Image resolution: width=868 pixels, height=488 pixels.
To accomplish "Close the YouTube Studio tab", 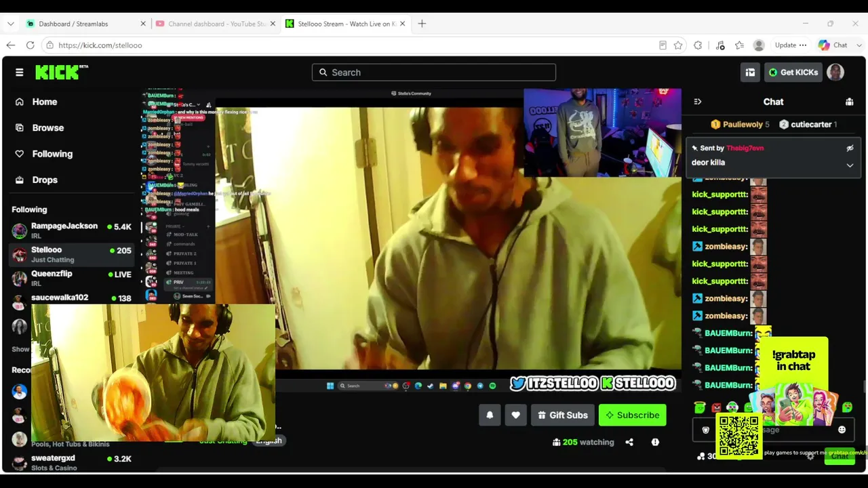I will click(273, 24).
